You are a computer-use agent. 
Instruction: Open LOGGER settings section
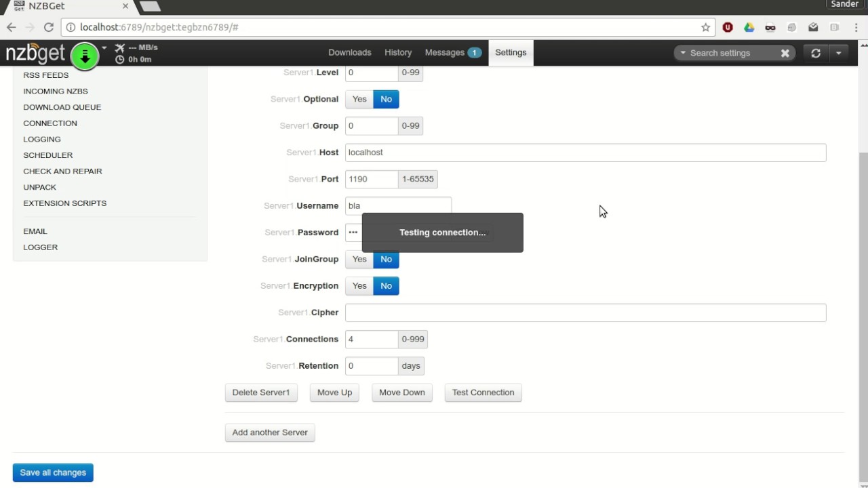click(41, 247)
